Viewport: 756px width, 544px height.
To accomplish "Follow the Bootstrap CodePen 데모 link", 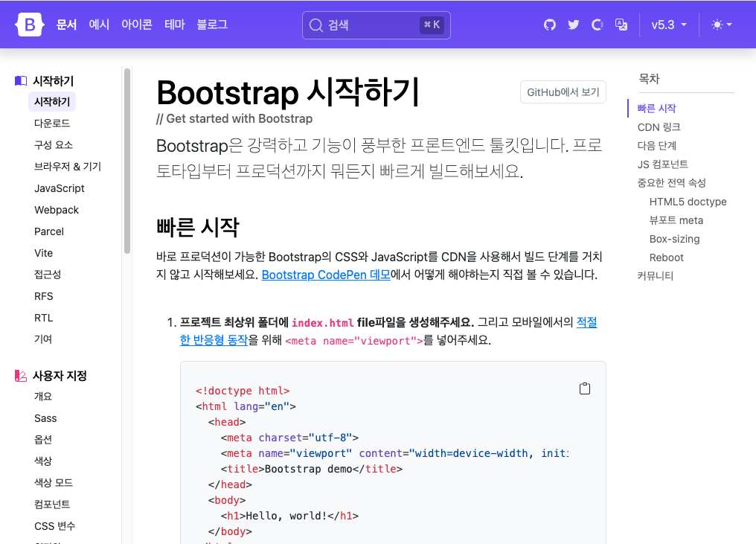I will pos(326,275).
